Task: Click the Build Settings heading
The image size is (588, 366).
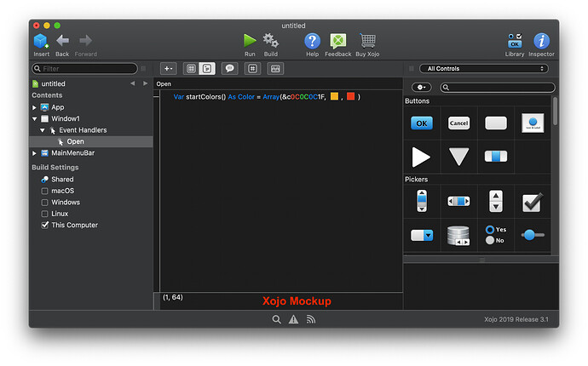Action: tap(55, 168)
